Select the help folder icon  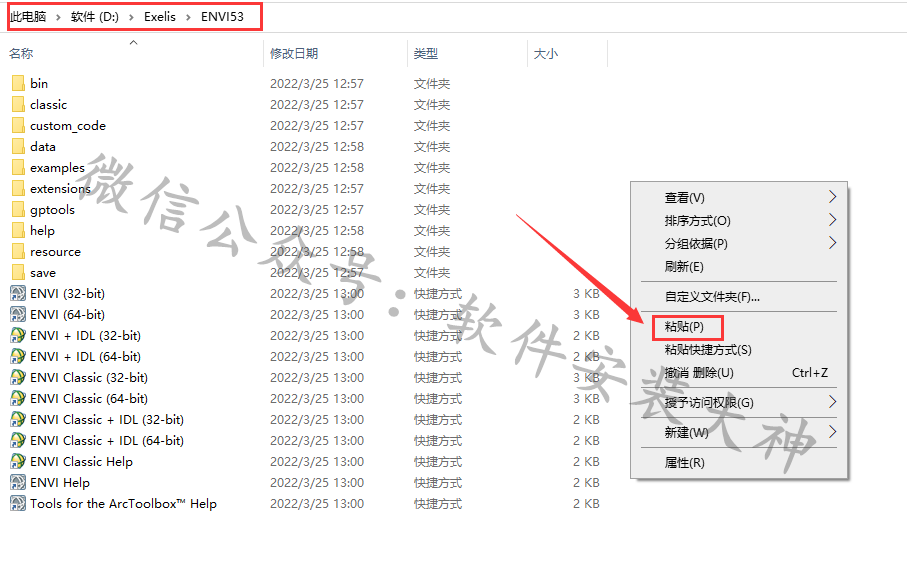click(x=18, y=231)
